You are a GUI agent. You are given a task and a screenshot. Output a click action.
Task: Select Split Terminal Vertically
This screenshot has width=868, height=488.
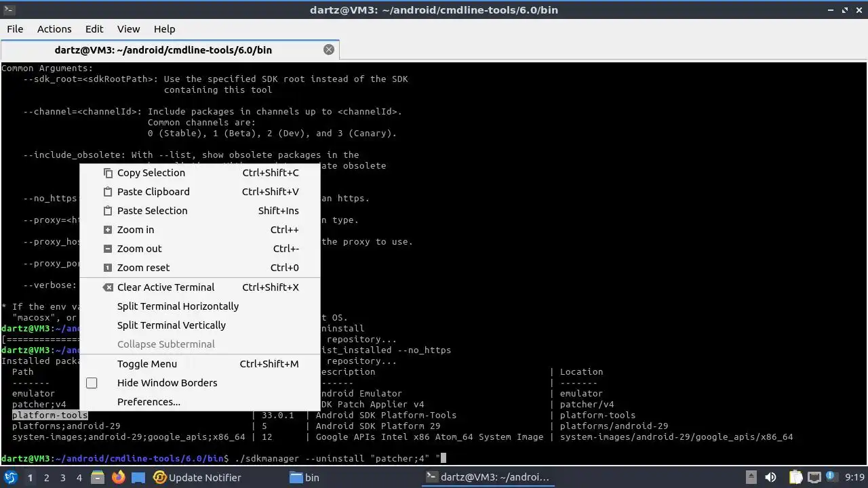coord(200,325)
